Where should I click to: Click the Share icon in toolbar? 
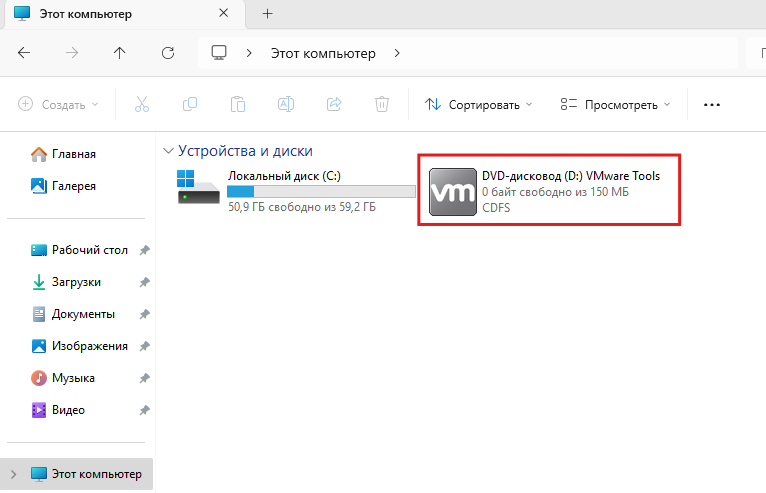coord(334,104)
